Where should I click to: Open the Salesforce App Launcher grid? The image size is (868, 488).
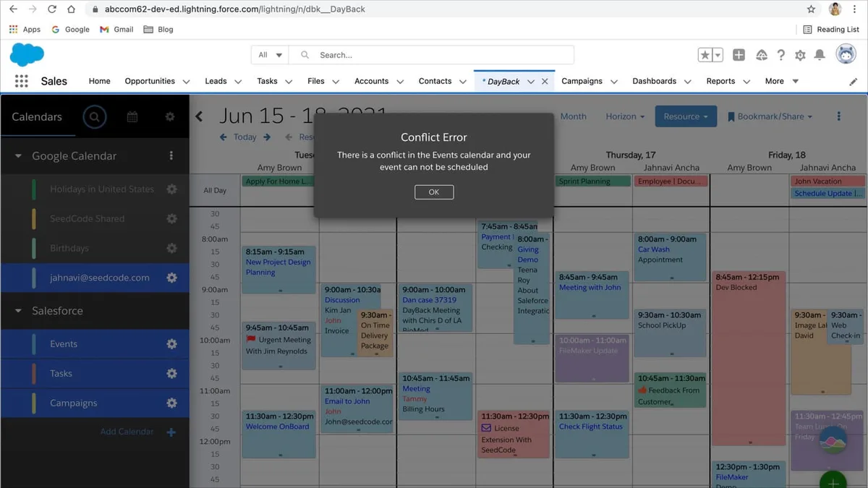(x=22, y=81)
